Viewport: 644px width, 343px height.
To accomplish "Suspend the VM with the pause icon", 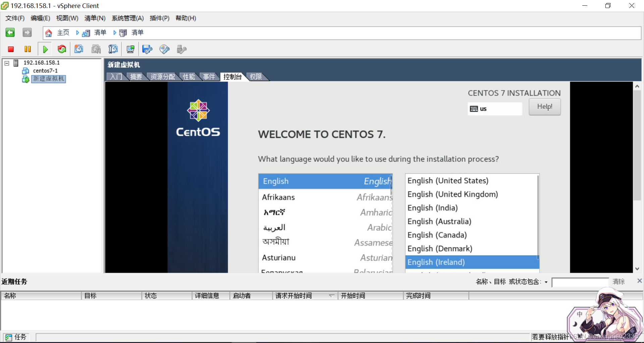I will click(28, 49).
